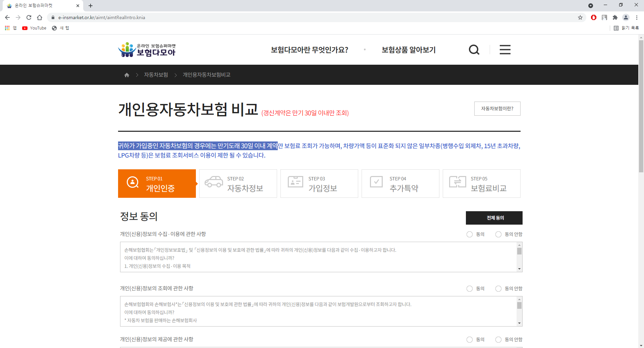This screenshot has height=348, width=644.
Task: Open the 보험상품 알아보기 menu
Action: tap(409, 50)
